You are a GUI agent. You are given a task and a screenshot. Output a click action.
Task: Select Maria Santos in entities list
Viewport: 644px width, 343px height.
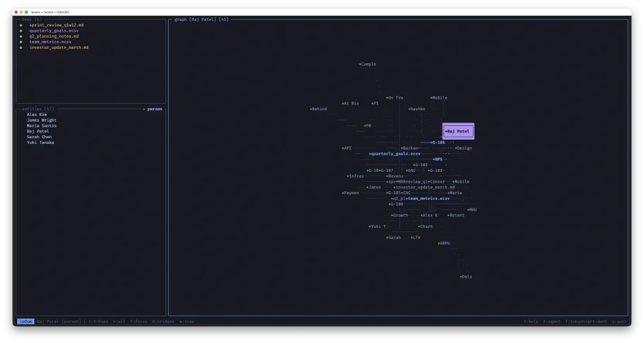coord(42,126)
